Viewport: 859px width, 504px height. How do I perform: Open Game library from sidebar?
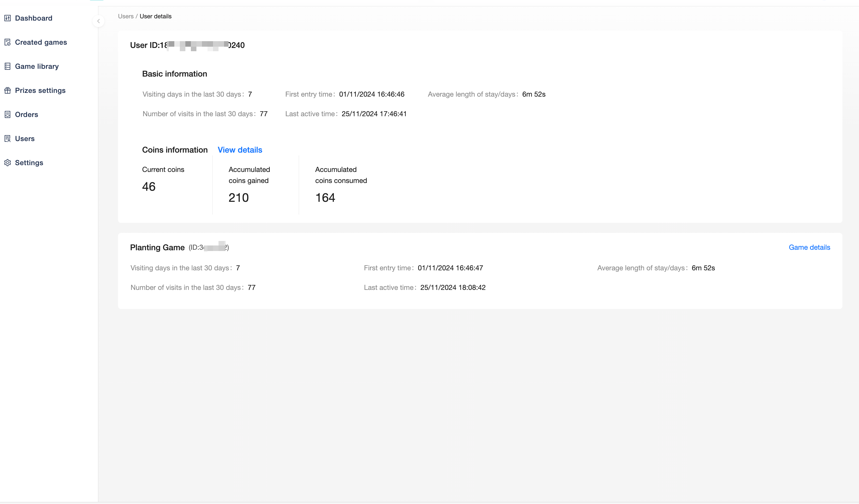[37, 67]
